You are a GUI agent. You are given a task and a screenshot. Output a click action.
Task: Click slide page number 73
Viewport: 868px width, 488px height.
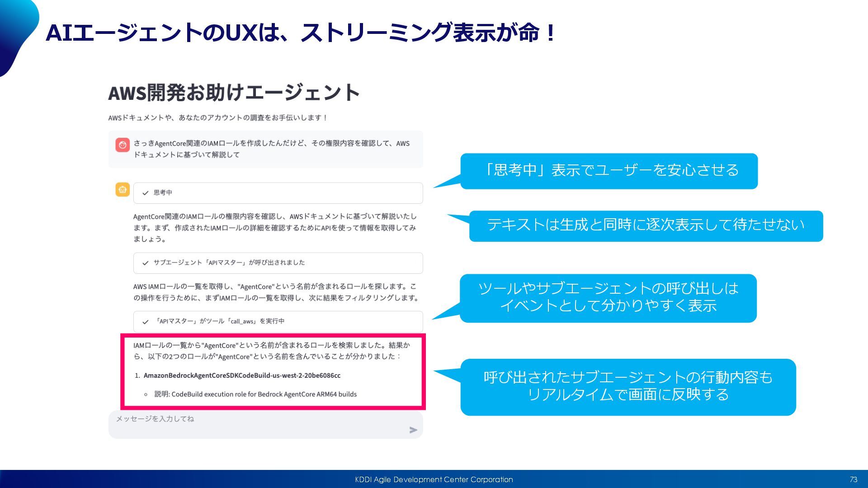(x=854, y=479)
